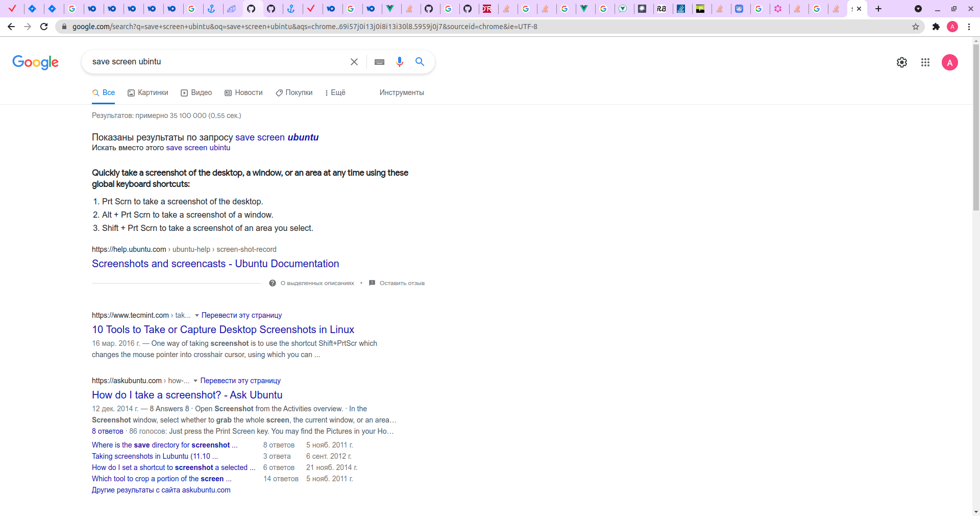Open Screenshots and screencasts Ubuntu Documentation

point(215,264)
